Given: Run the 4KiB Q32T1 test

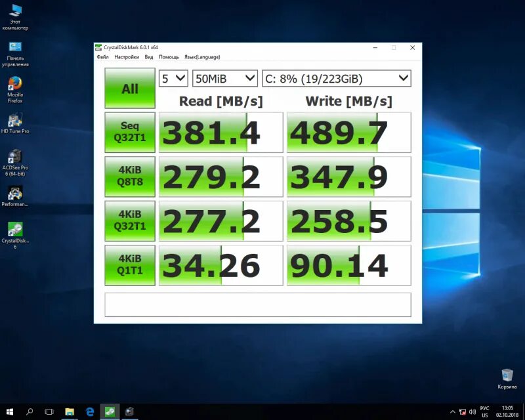Looking at the screenshot, I should pyautogui.click(x=130, y=220).
